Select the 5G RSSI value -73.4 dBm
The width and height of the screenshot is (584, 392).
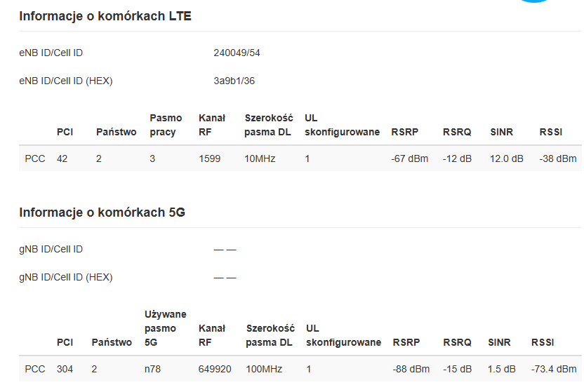coord(553,369)
